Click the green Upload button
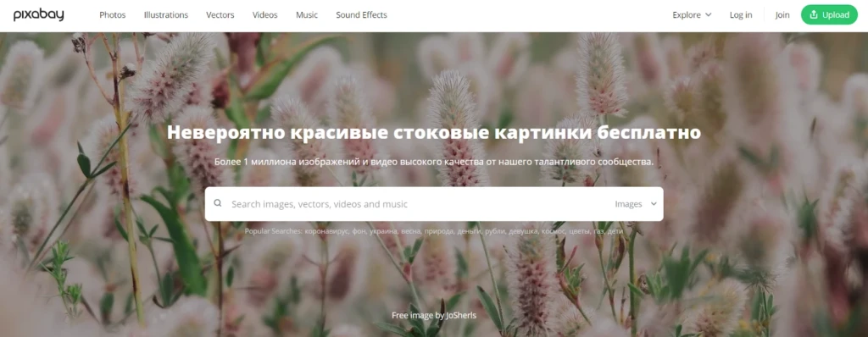The image size is (868, 337). pos(829,15)
